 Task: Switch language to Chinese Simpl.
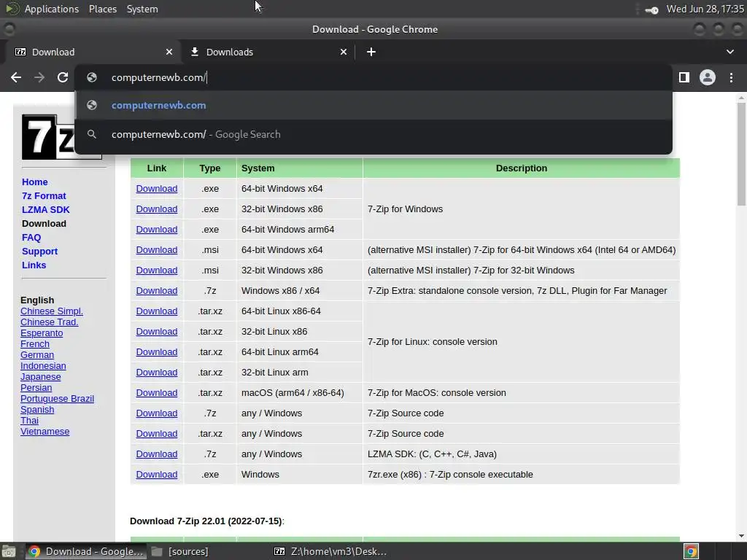click(52, 311)
